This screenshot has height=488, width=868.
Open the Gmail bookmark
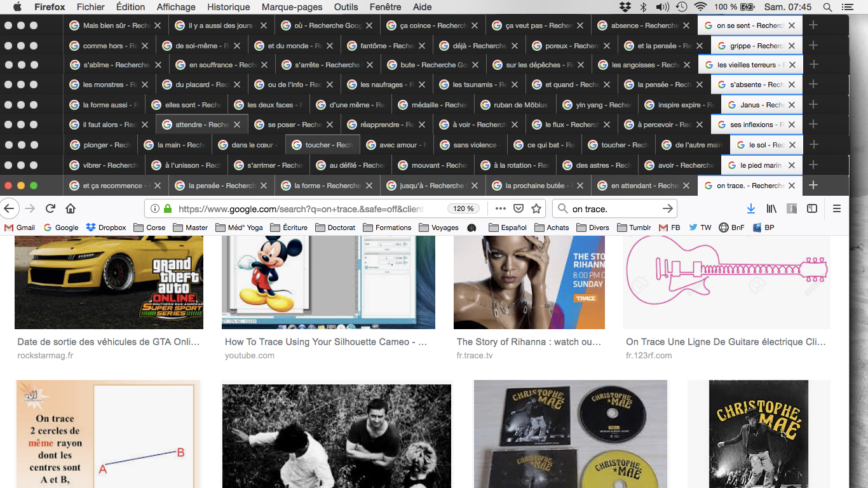coord(20,227)
